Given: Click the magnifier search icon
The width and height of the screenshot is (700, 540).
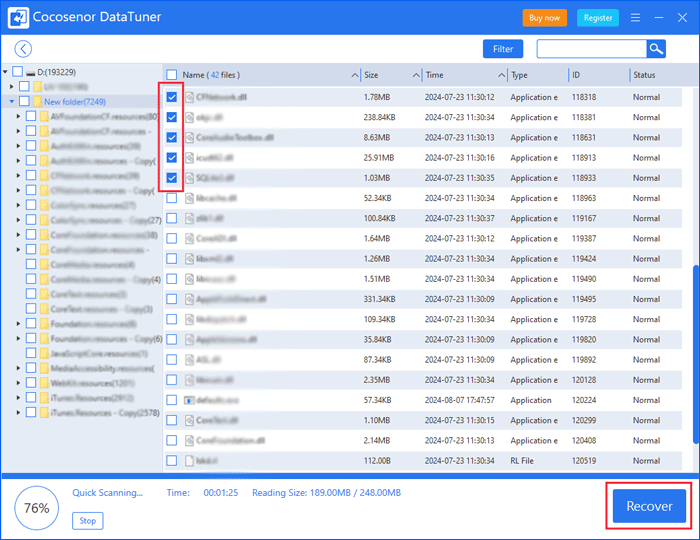Looking at the screenshot, I should pos(656,49).
